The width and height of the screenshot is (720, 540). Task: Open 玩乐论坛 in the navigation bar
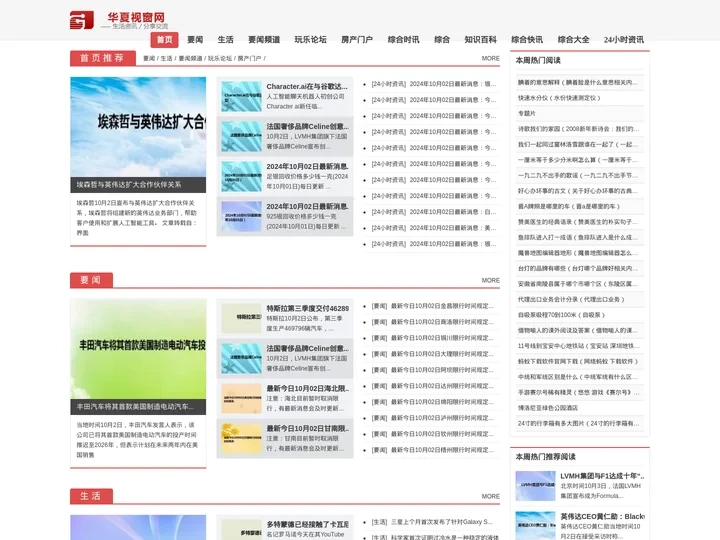(x=310, y=39)
